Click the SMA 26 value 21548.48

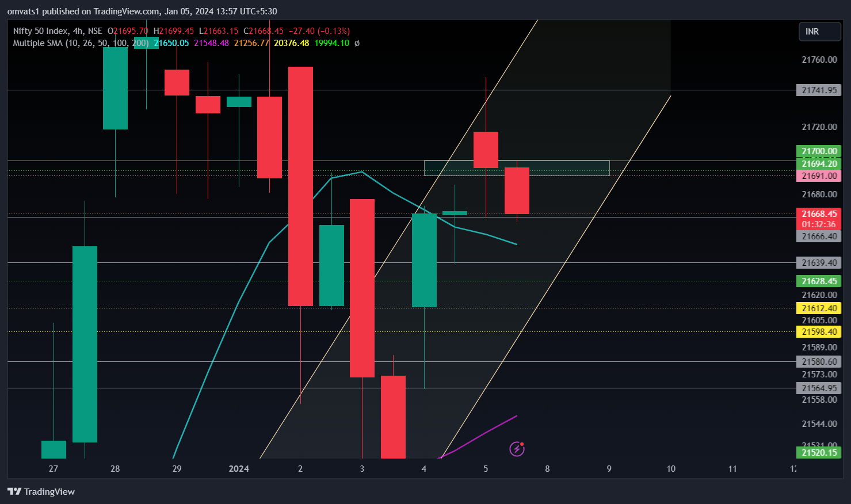tap(211, 43)
